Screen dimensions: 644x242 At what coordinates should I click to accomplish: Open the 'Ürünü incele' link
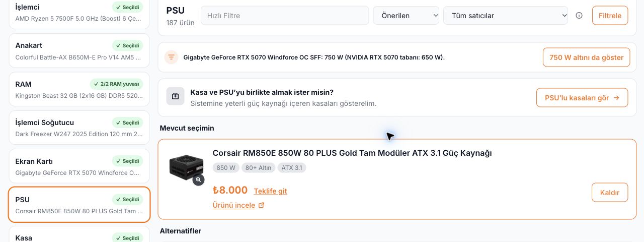coord(234,205)
